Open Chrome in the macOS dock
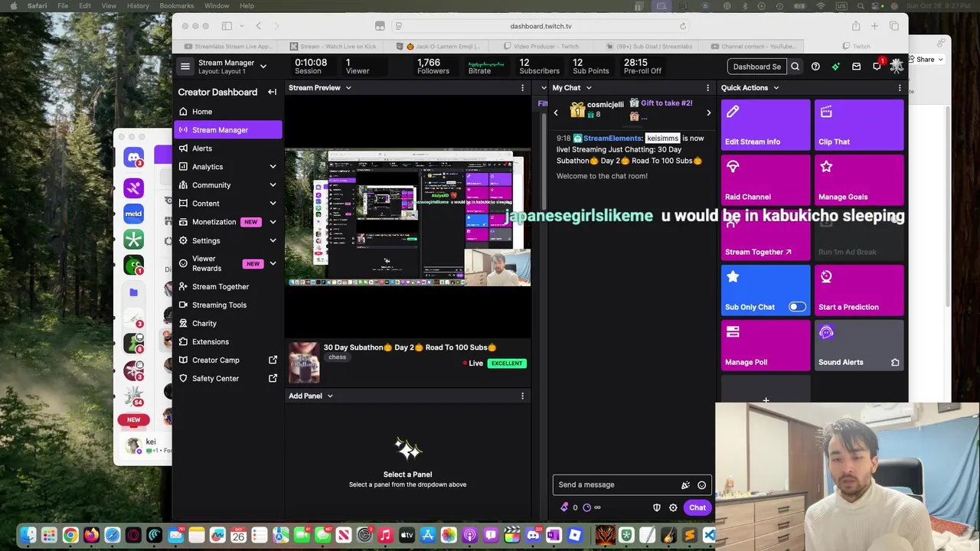 pyautogui.click(x=70, y=535)
